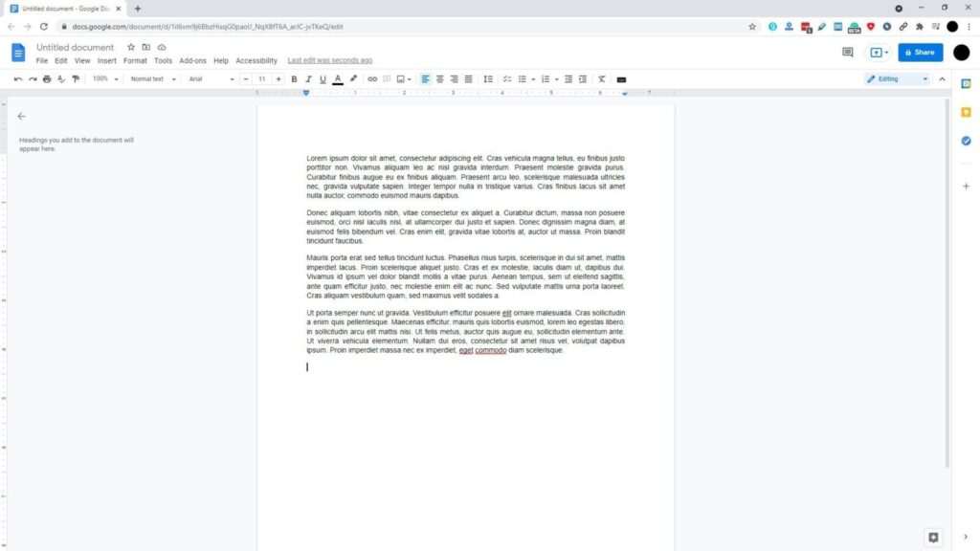The width and height of the screenshot is (980, 551).
Task: Show the side panel with the bottom-right arrow
Action: [966, 537]
